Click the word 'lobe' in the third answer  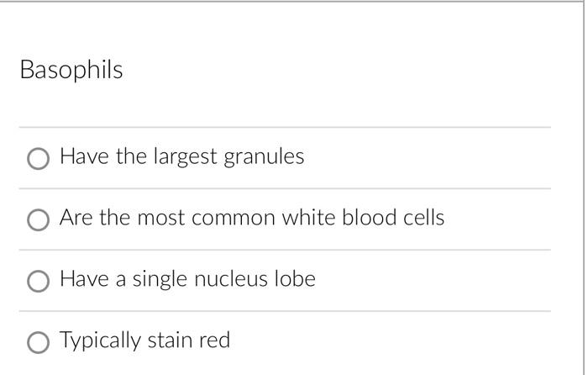point(295,278)
